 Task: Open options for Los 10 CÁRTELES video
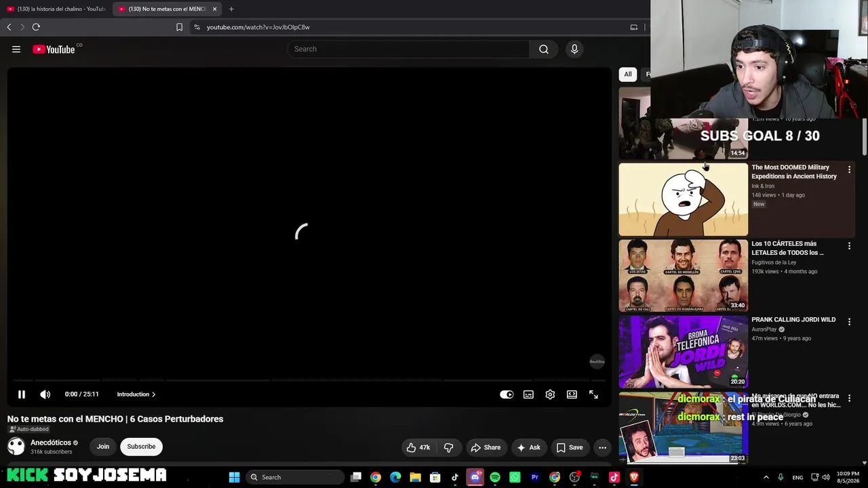[849, 245]
